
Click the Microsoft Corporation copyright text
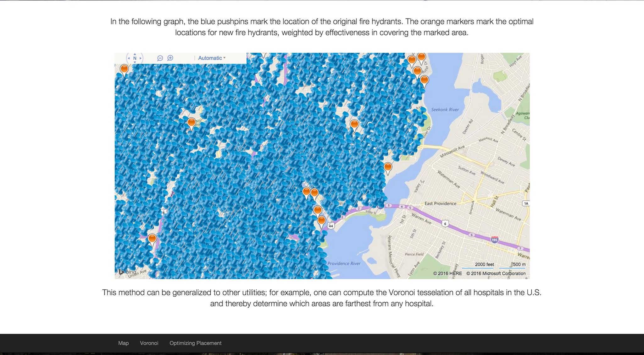tap(496, 273)
